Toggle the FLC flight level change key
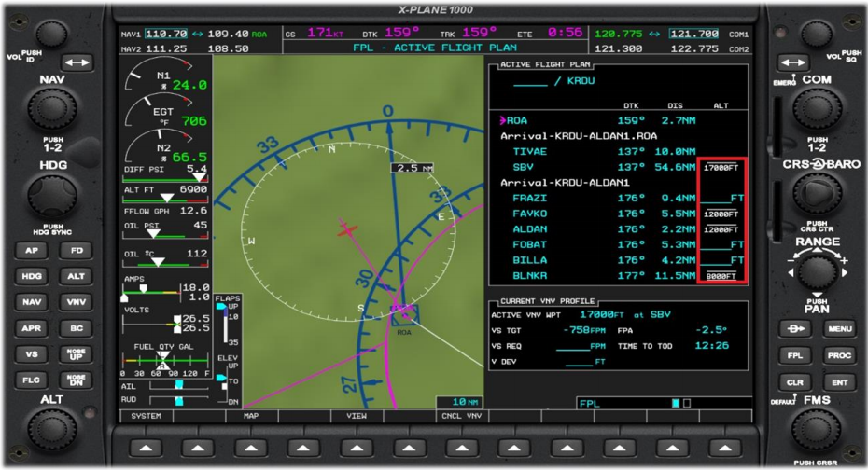Image resolution: width=868 pixels, height=470 pixels. (32, 380)
